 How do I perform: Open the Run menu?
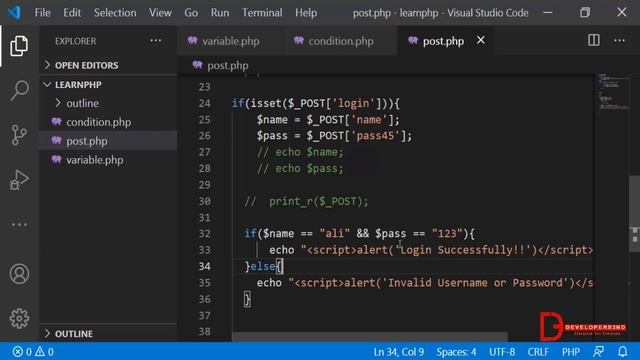[220, 13]
